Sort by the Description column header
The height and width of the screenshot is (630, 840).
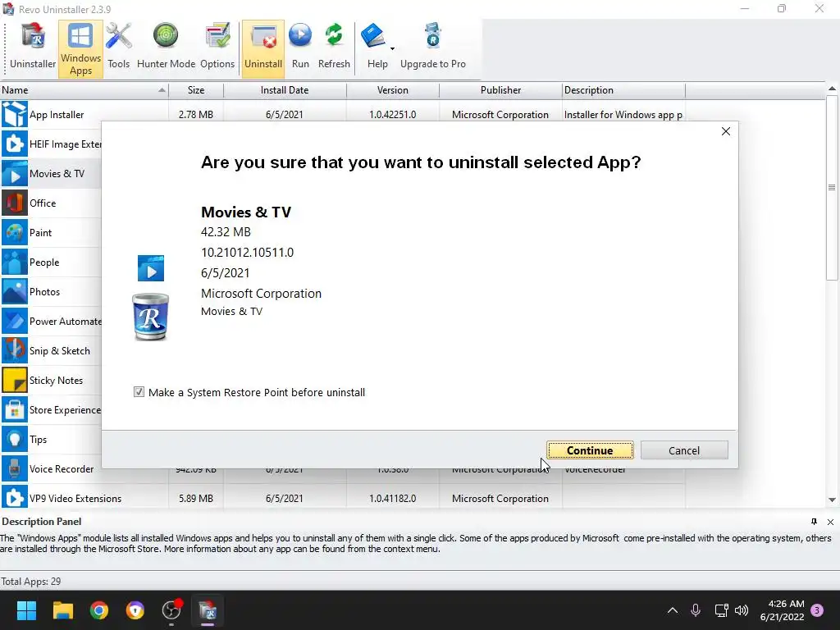[x=623, y=90]
